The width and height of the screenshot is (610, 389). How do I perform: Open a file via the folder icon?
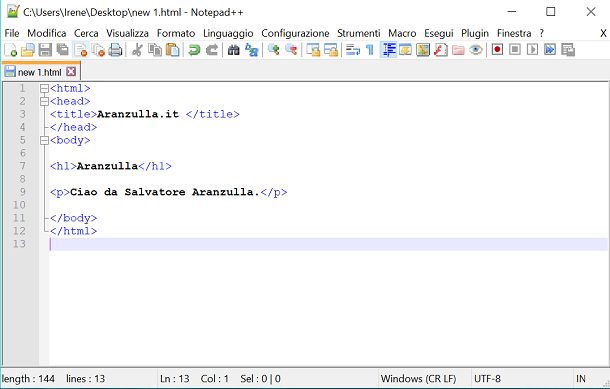click(x=28, y=50)
